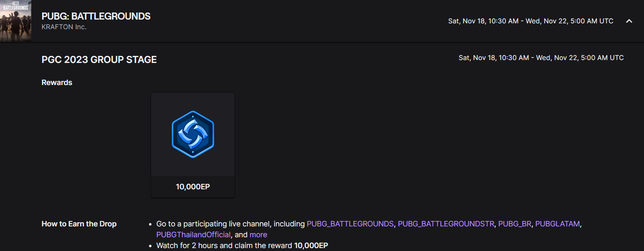Visit the PUBG_BR channel link
Screen dimensions: 644x251
pyautogui.click(x=515, y=224)
